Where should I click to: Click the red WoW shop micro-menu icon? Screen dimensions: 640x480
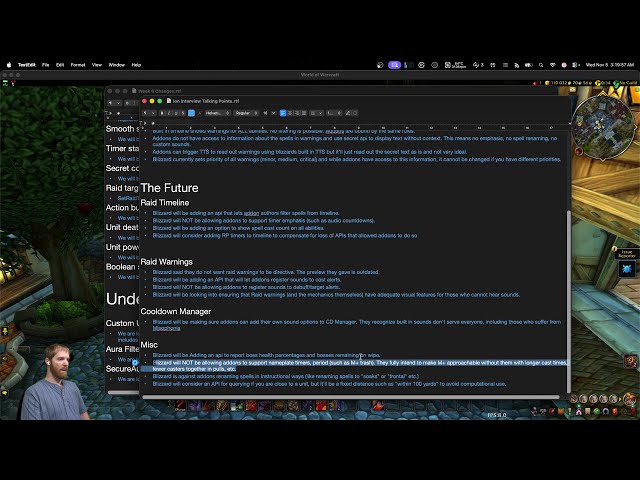(633, 411)
